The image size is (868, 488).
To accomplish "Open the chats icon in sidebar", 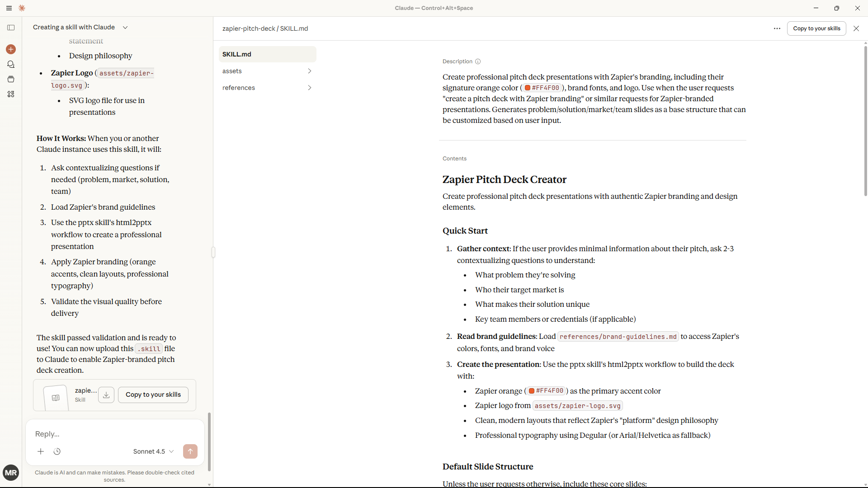I will (11, 65).
